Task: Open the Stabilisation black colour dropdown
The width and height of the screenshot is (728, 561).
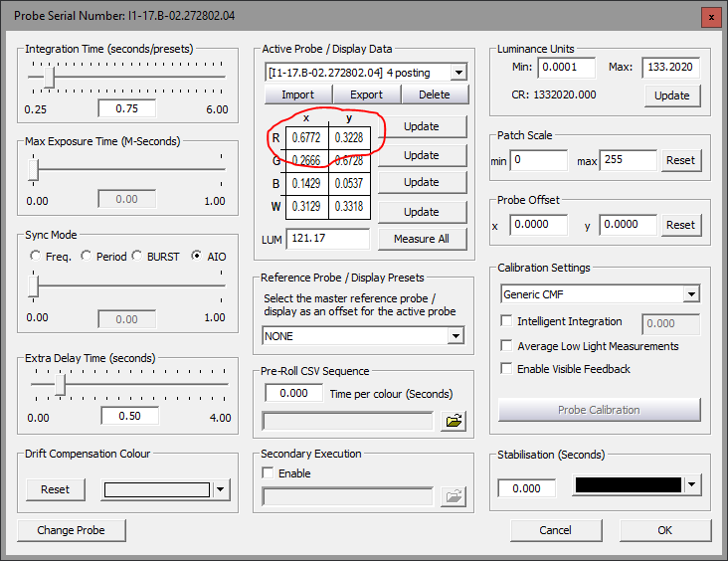Action: click(x=692, y=484)
